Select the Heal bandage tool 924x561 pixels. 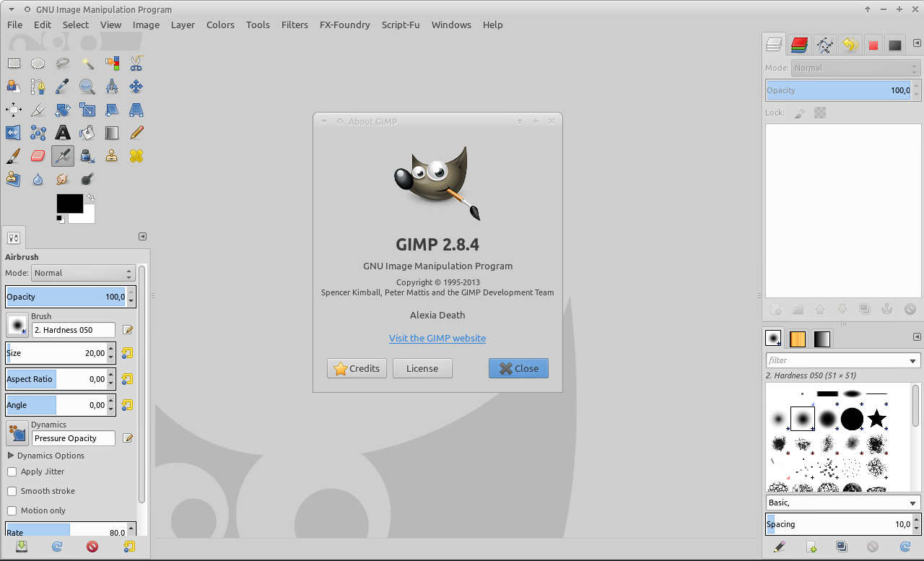point(136,156)
